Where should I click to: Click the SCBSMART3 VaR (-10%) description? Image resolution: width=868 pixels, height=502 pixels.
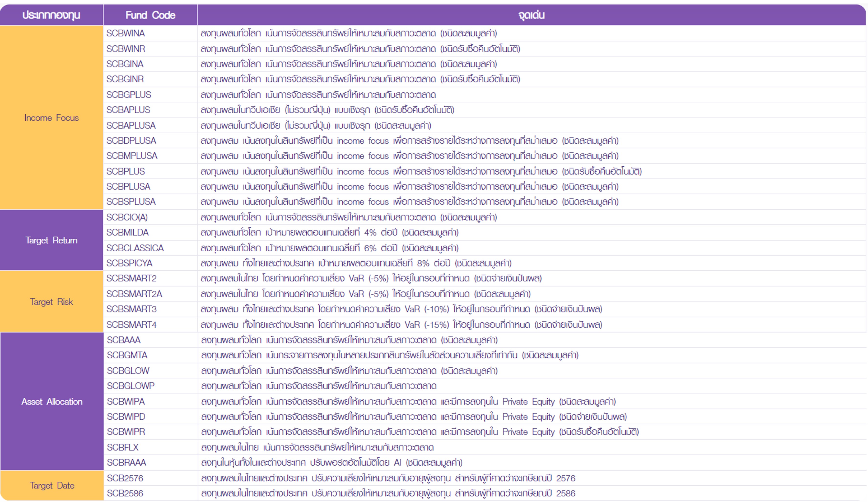tap(401, 309)
